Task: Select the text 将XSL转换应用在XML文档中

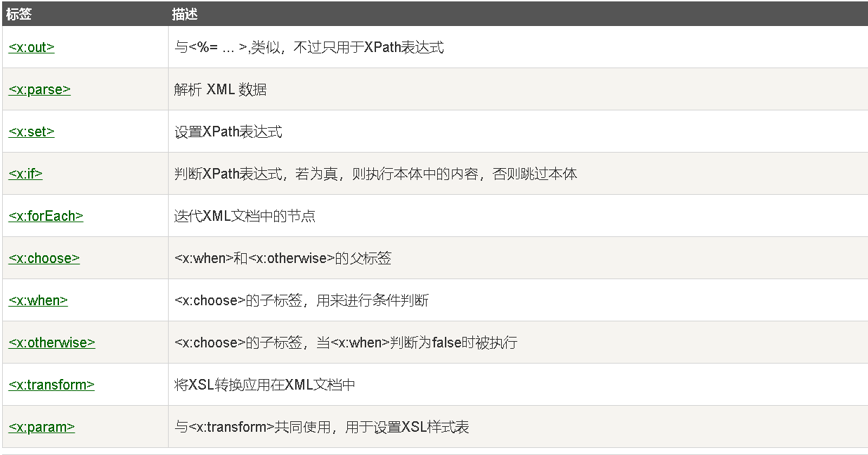Action: click(265, 385)
